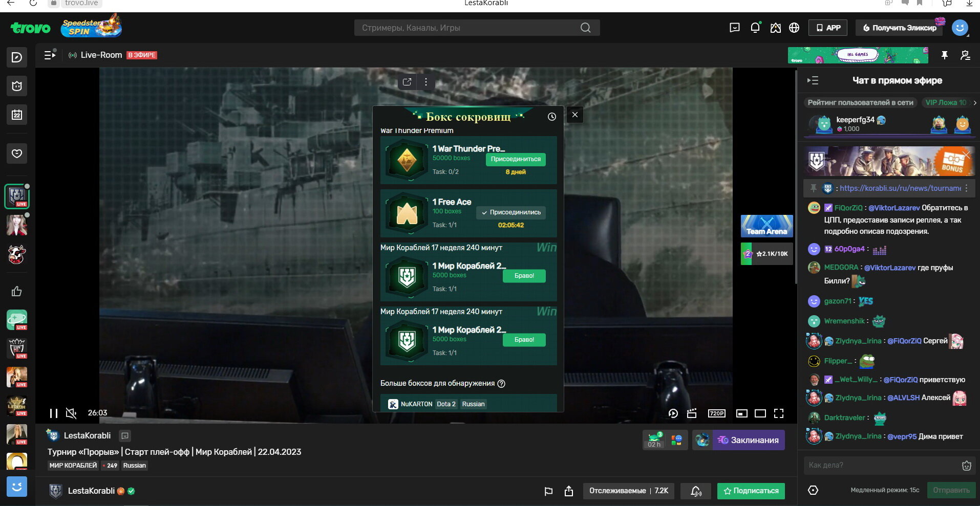This screenshot has width=980, height=506.
Task: Select Рейтинг пользователей в сети tab
Action: (860, 102)
